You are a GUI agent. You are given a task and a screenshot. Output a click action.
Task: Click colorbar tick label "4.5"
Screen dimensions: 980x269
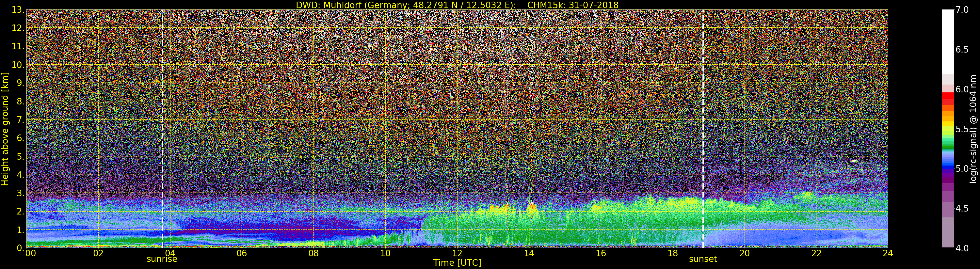tap(962, 209)
